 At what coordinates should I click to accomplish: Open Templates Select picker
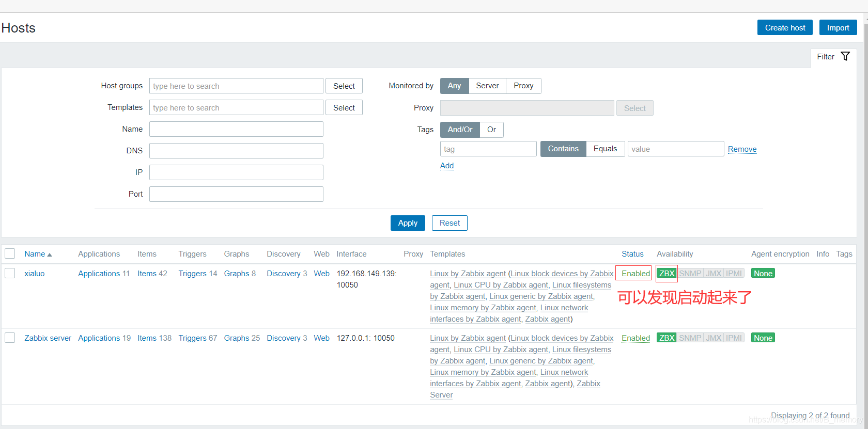344,107
